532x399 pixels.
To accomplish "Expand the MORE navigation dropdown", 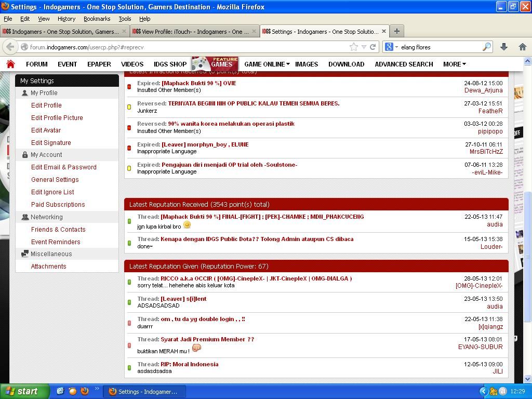I will click(x=454, y=64).
